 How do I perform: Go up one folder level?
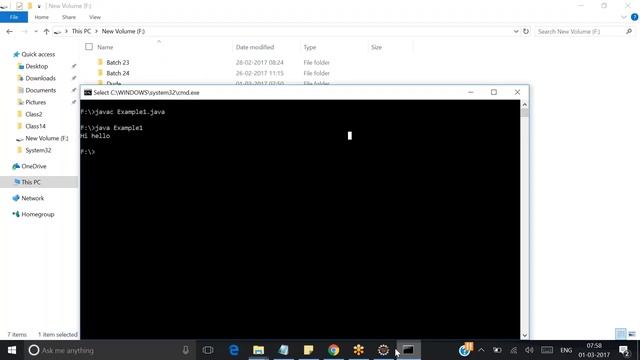click(46, 31)
